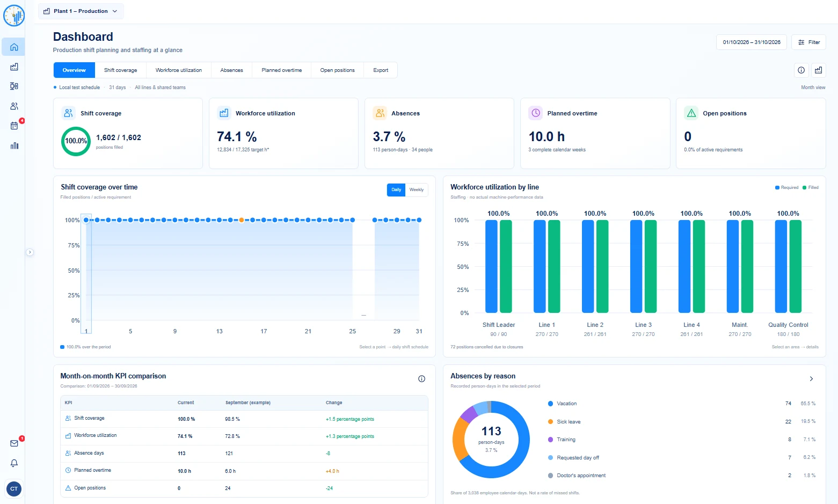Open the shift planning board sidebar icon
This screenshot has height=504, width=838.
coord(14,86)
